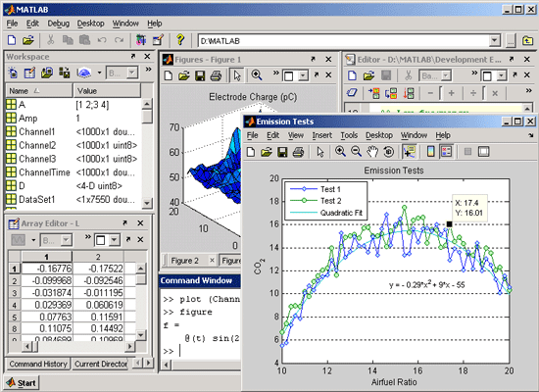Image resolution: width=539 pixels, height=392 pixels.
Task: Toggle Zoom Out tool in Emission Tests toolbar
Action: [356, 151]
